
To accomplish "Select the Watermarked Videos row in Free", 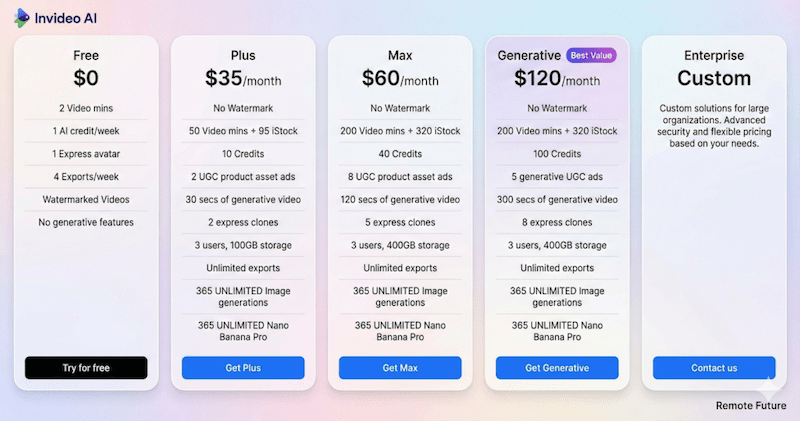I will click(x=86, y=199).
